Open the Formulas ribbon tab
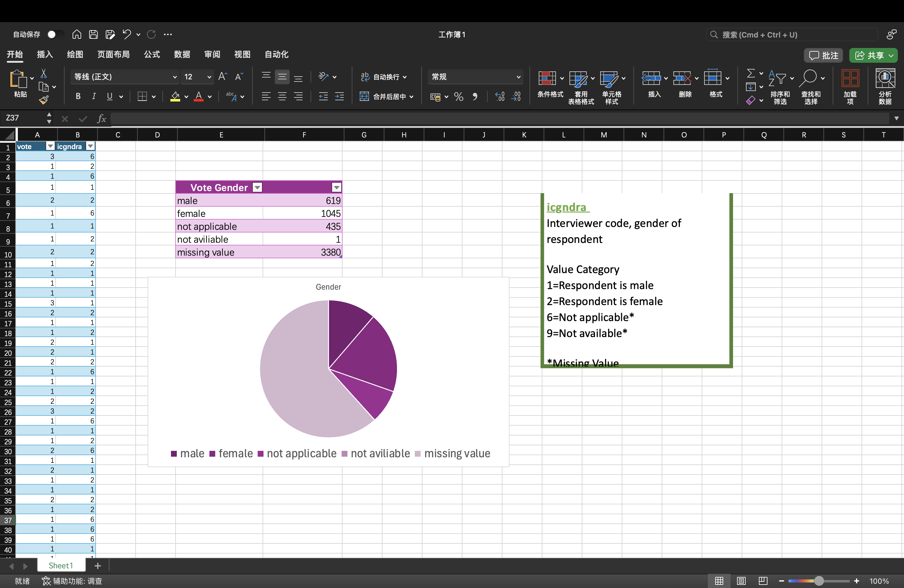 (x=152, y=54)
